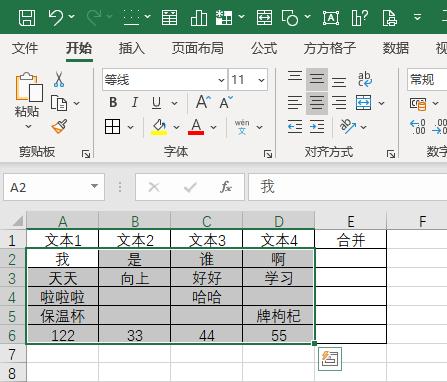Click the Quick Analysis button below selection

coord(330,359)
